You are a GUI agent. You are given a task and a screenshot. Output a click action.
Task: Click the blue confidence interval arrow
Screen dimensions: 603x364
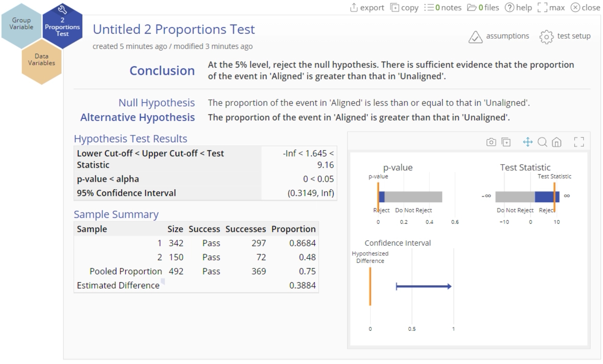[423, 287]
